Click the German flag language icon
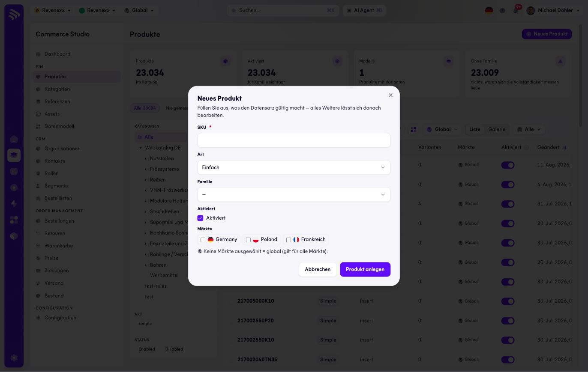The width and height of the screenshot is (588, 372). (x=489, y=10)
